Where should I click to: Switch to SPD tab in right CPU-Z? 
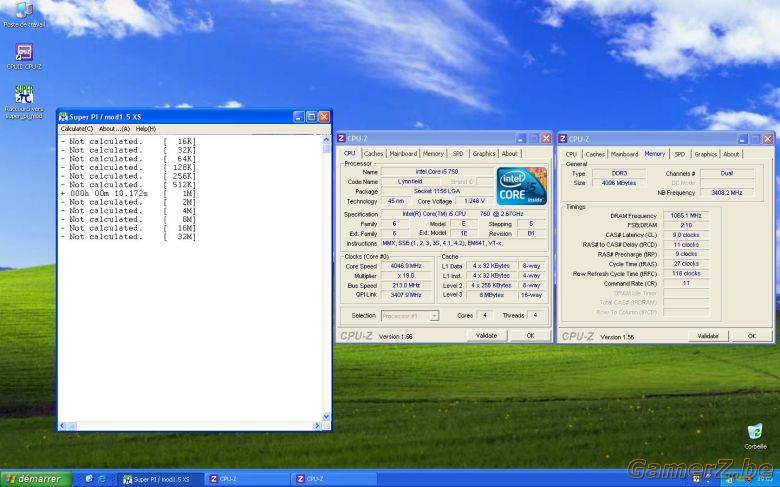(680, 154)
